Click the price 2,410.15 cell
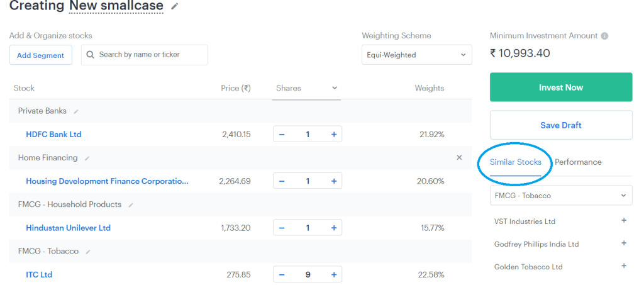 pos(236,134)
